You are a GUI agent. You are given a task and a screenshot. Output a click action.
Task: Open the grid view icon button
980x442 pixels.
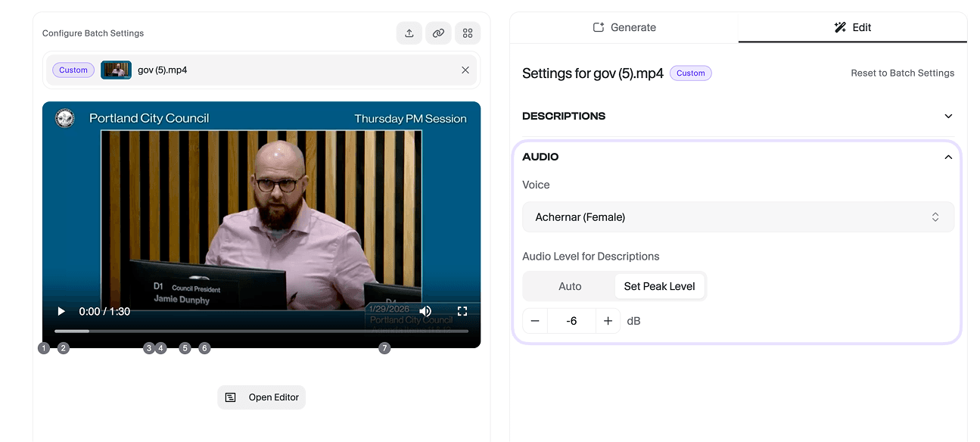[468, 33]
